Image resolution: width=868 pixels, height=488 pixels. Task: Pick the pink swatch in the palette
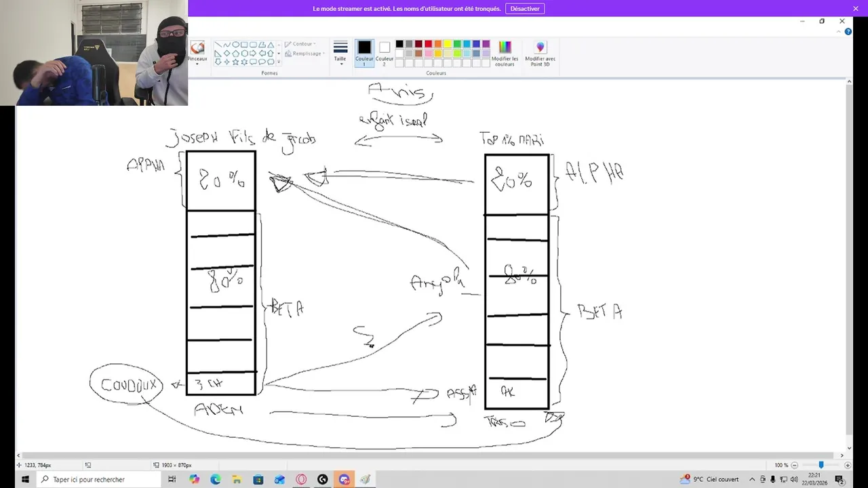point(428,54)
